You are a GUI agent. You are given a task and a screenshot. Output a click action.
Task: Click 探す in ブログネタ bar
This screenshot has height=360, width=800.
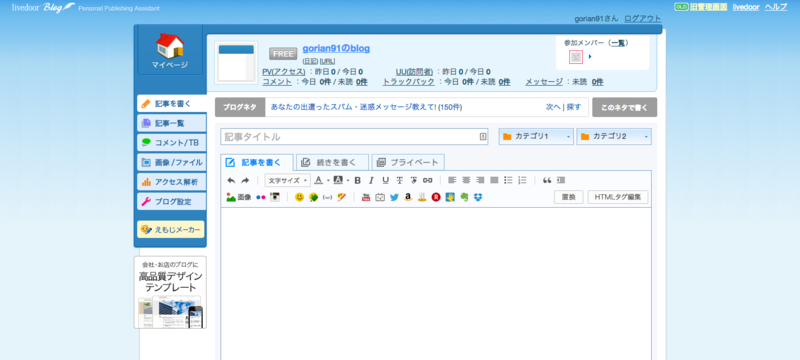coord(573,107)
